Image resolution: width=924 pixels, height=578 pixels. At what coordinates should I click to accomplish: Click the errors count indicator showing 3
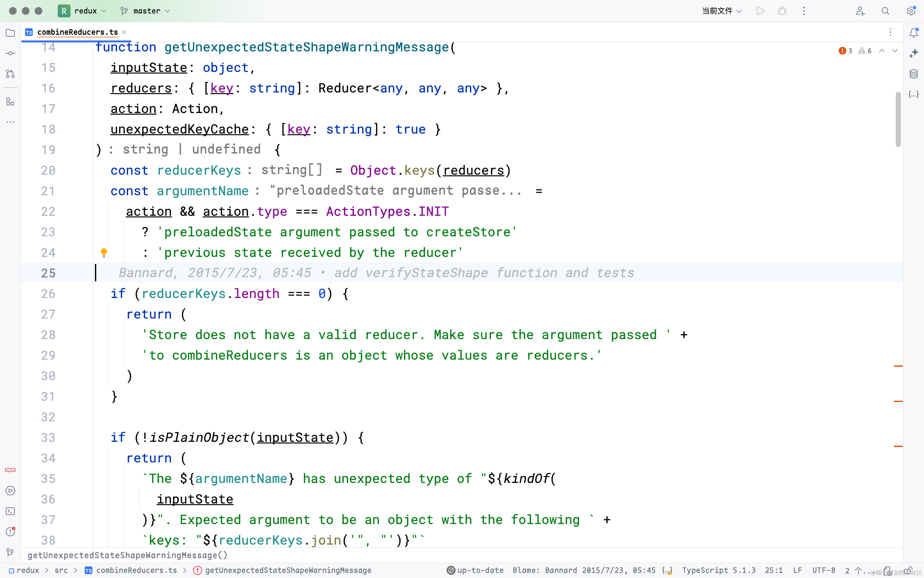(x=845, y=51)
